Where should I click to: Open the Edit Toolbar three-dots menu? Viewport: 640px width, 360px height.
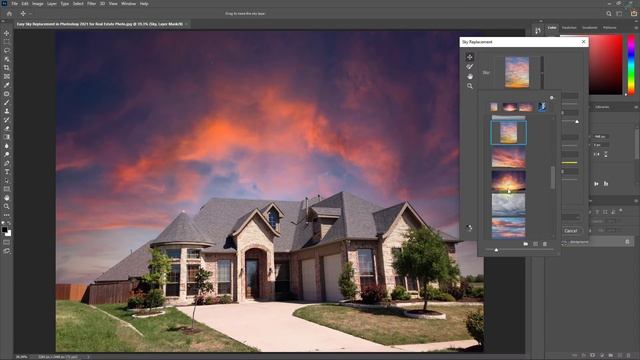(x=7, y=215)
